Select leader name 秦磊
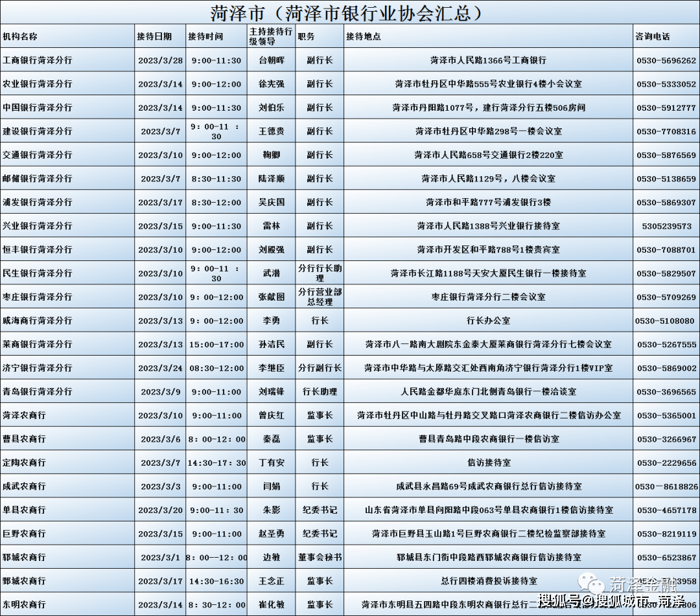Image resolution: width=700 pixels, height=616 pixels. point(272,439)
